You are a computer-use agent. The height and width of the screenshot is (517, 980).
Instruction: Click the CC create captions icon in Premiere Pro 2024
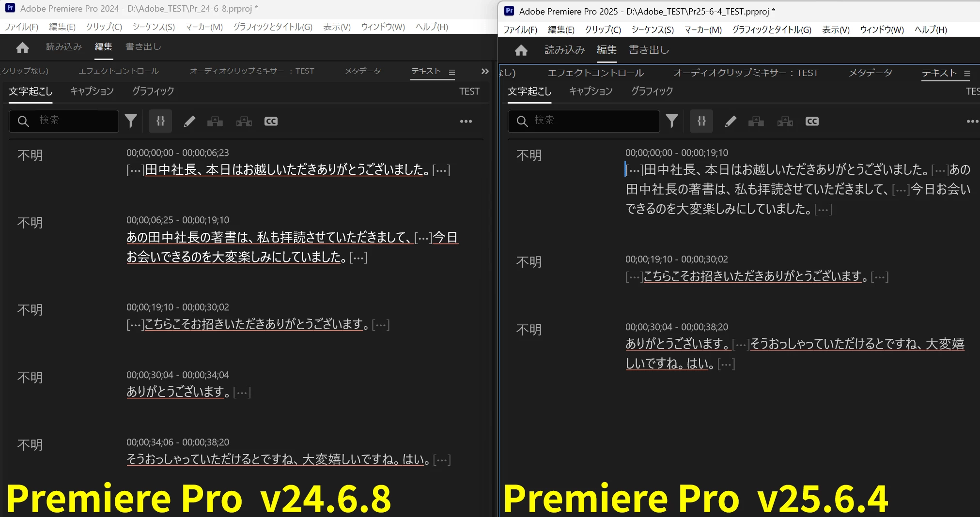pyautogui.click(x=271, y=122)
